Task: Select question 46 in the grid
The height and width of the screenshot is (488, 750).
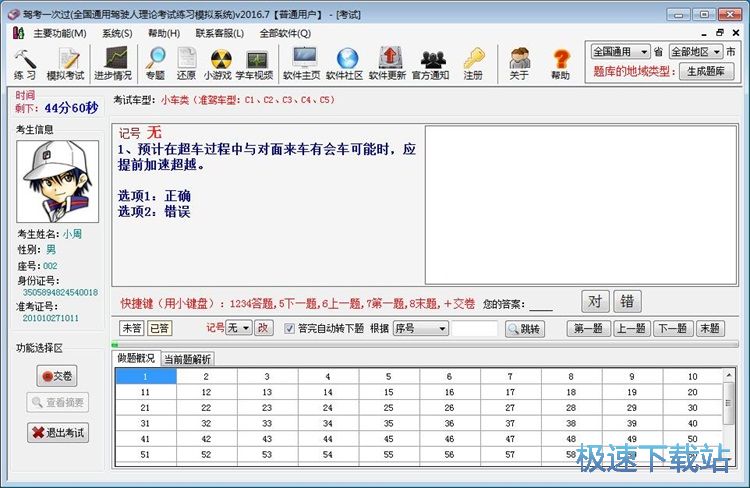Action: coord(449,439)
